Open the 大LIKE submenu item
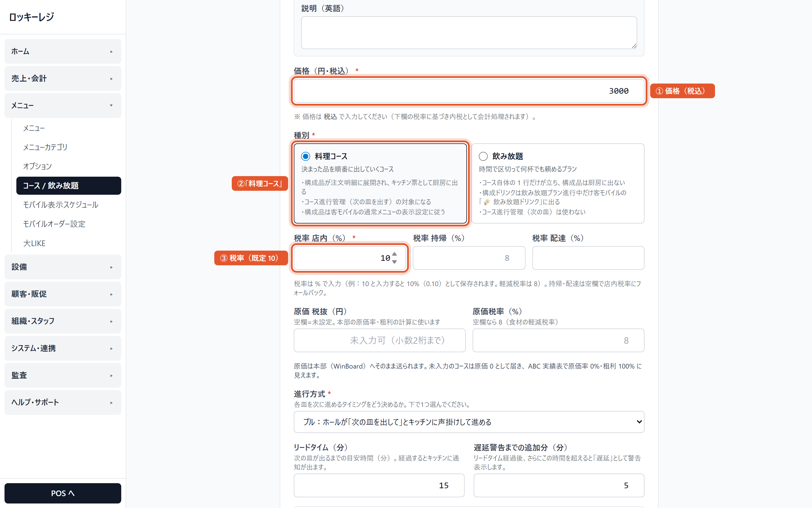Screen dimensions: 812x508 pyautogui.click(x=69, y=243)
